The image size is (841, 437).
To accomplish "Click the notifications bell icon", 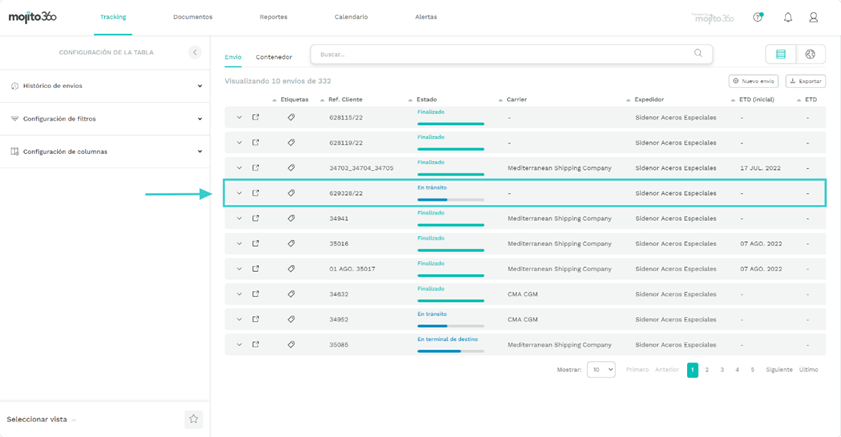I will (x=788, y=17).
